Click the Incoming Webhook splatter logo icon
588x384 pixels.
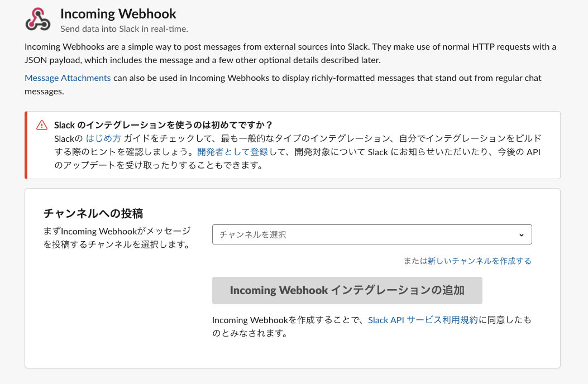37,18
